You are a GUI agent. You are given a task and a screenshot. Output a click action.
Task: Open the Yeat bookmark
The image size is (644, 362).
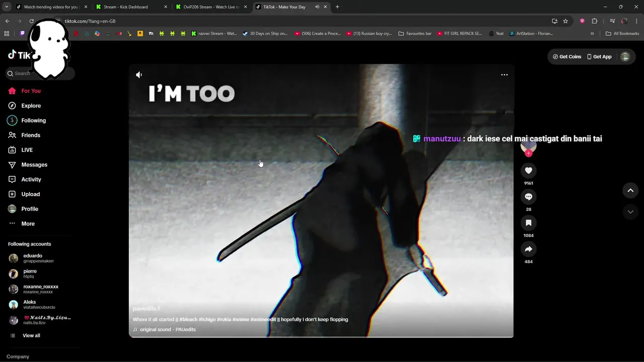(x=496, y=34)
